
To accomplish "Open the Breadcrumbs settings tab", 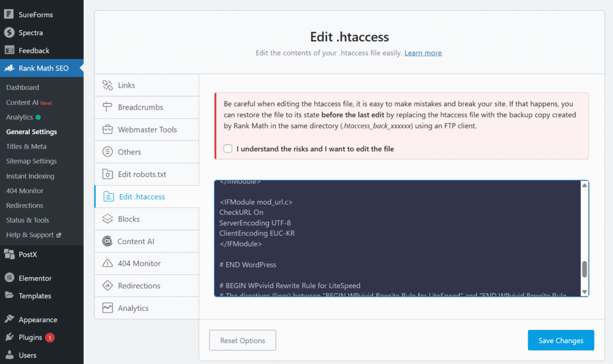I will pos(147,107).
